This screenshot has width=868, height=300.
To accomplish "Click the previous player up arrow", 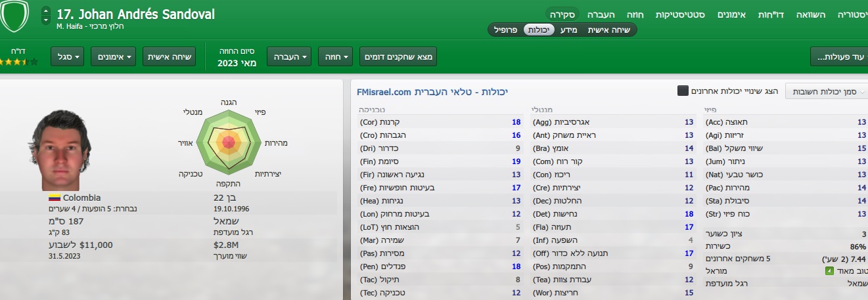I will (45, 11).
